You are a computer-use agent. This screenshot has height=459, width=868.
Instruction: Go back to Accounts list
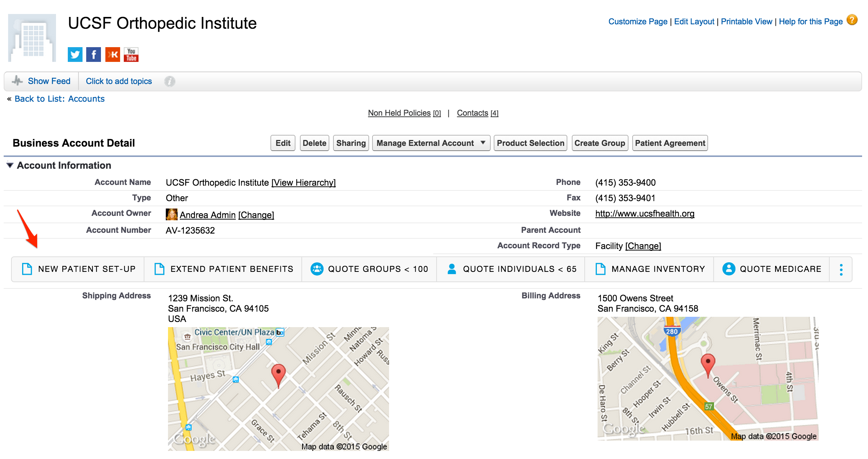click(59, 99)
